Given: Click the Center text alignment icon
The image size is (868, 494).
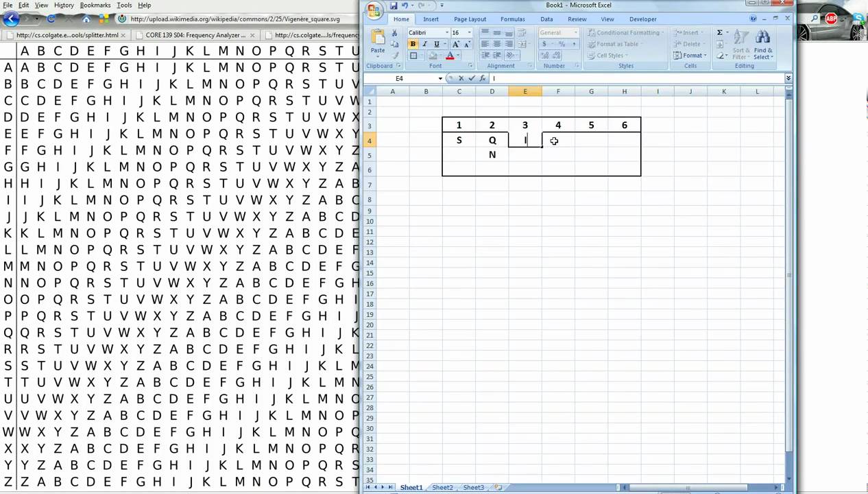Looking at the screenshot, I should [x=497, y=44].
